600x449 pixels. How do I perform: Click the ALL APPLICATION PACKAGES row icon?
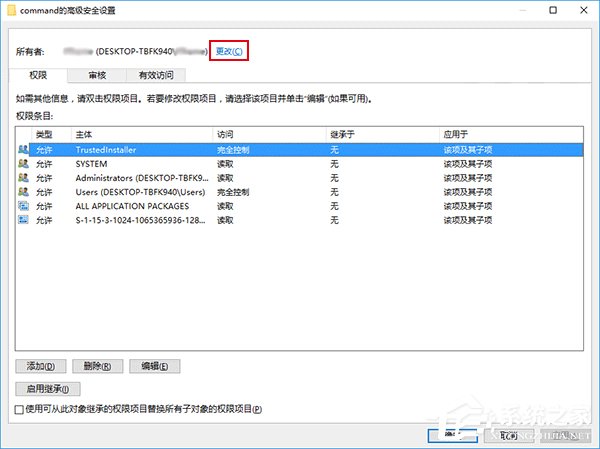click(x=23, y=206)
